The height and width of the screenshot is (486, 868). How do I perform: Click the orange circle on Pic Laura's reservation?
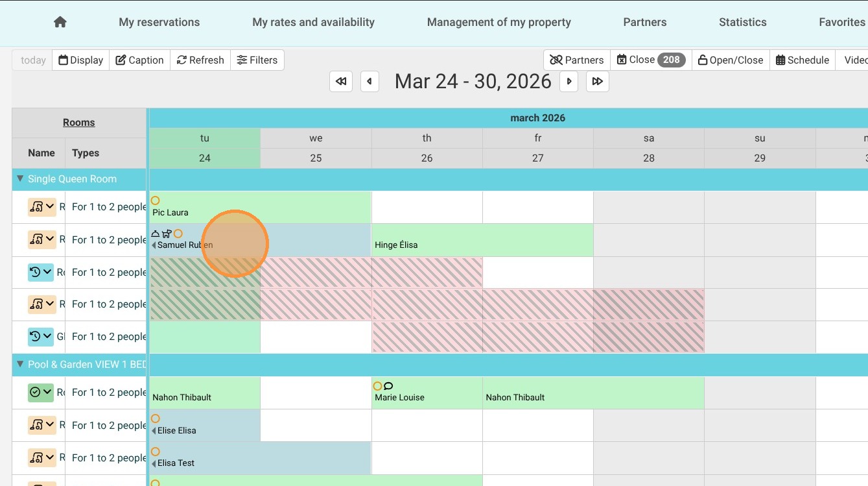tap(155, 200)
